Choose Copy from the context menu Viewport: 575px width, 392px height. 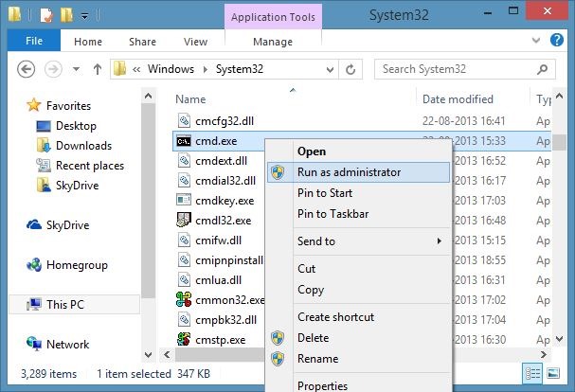pos(358,290)
